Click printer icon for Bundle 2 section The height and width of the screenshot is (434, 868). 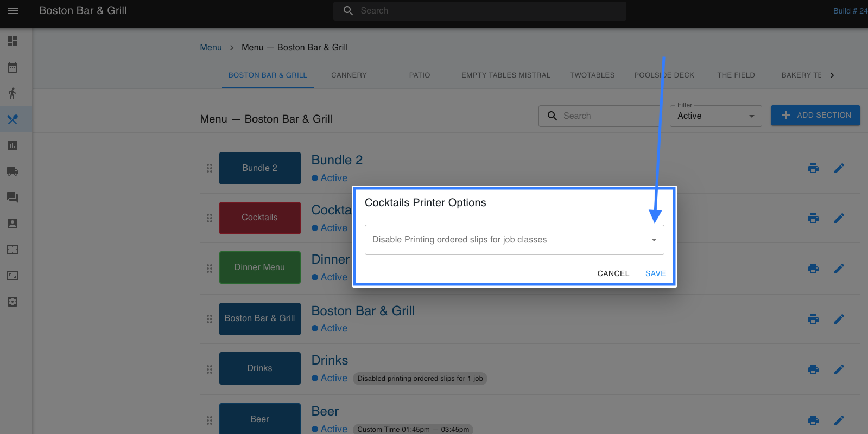(x=813, y=168)
